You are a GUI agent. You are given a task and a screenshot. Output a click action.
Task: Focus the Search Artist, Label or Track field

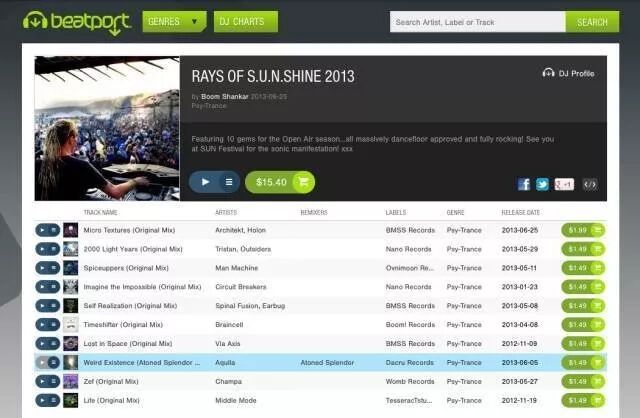tap(478, 22)
